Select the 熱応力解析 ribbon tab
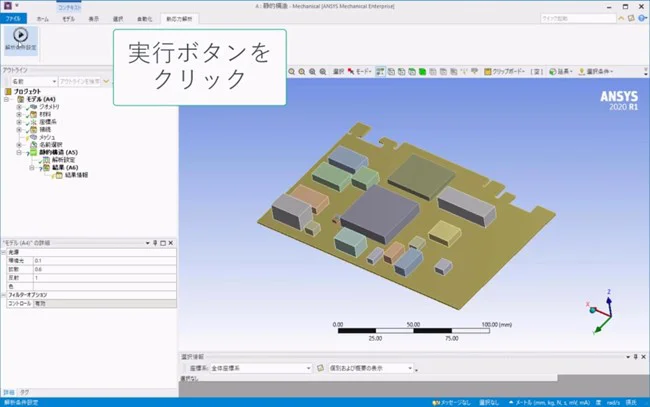This screenshot has width=650, height=407. coord(179,19)
